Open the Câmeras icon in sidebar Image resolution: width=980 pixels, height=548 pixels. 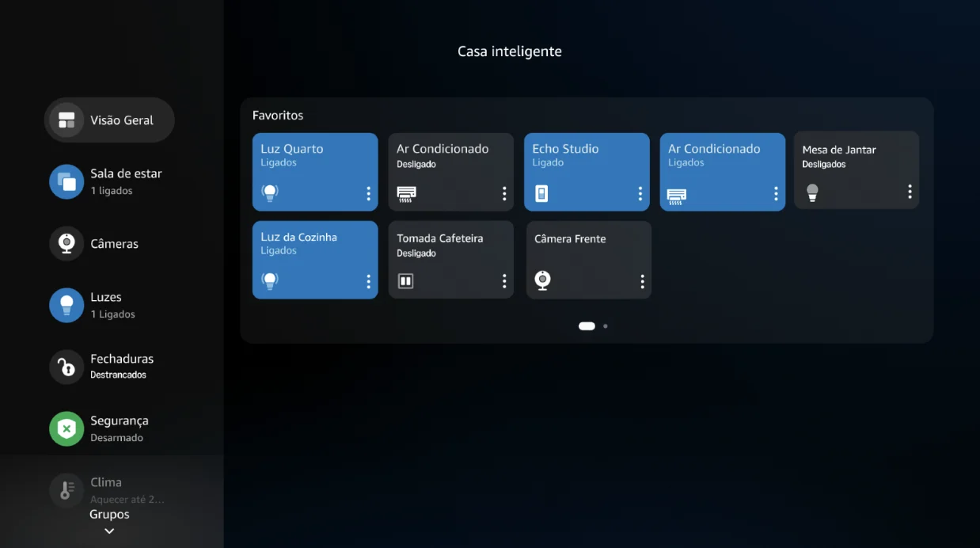(66, 244)
